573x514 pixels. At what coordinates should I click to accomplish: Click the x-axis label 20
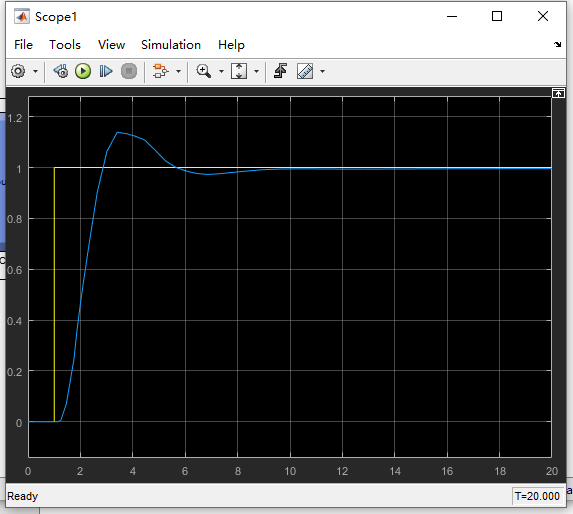pos(552,471)
